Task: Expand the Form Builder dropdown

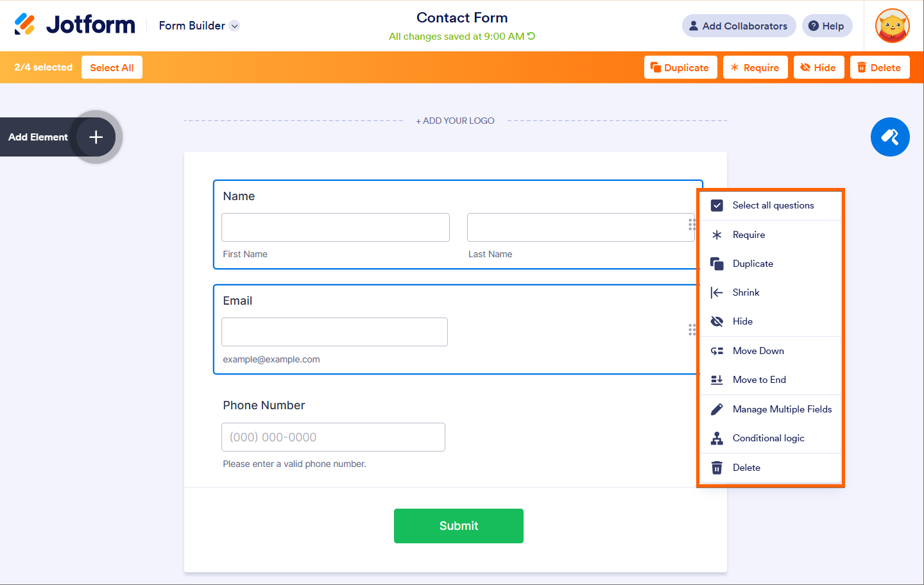Action: click(235, 26)
